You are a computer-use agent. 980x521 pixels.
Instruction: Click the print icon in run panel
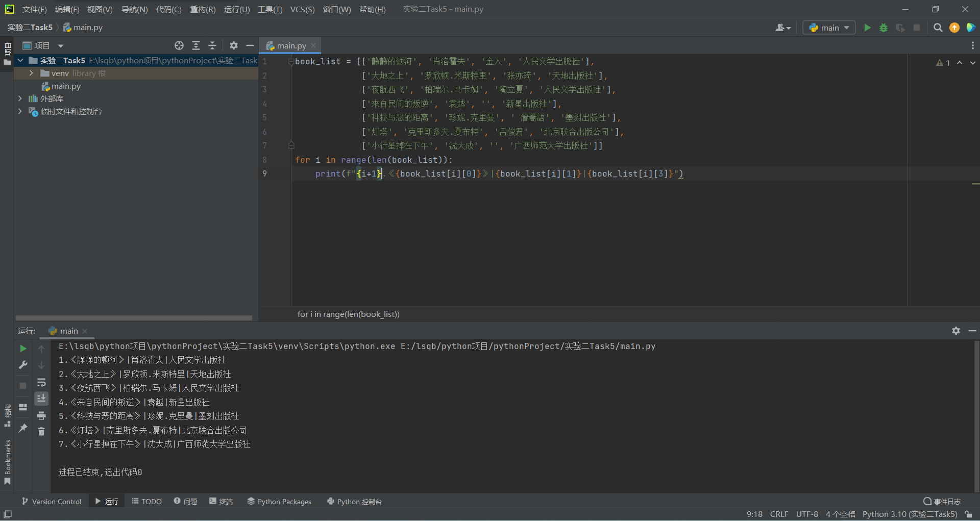tap(41, 415)
